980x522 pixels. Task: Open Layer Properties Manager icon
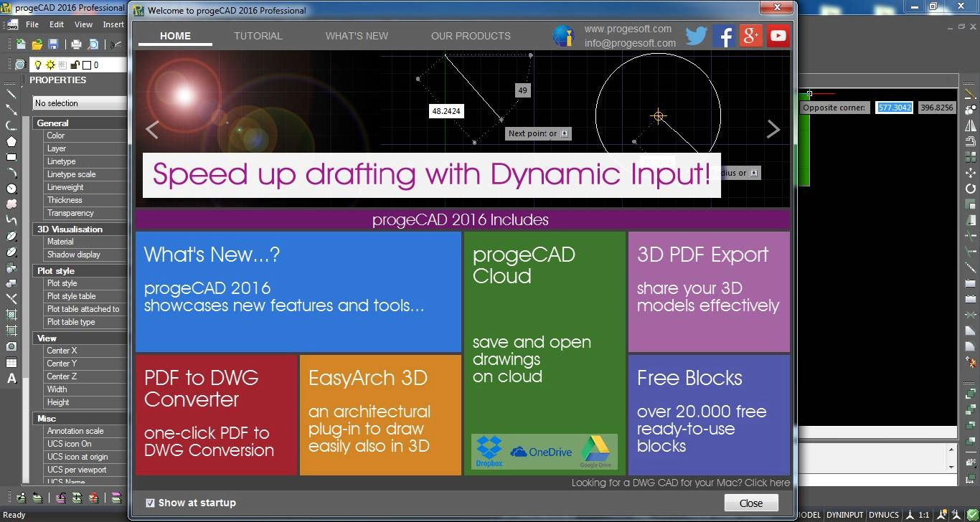pos(20,65)
